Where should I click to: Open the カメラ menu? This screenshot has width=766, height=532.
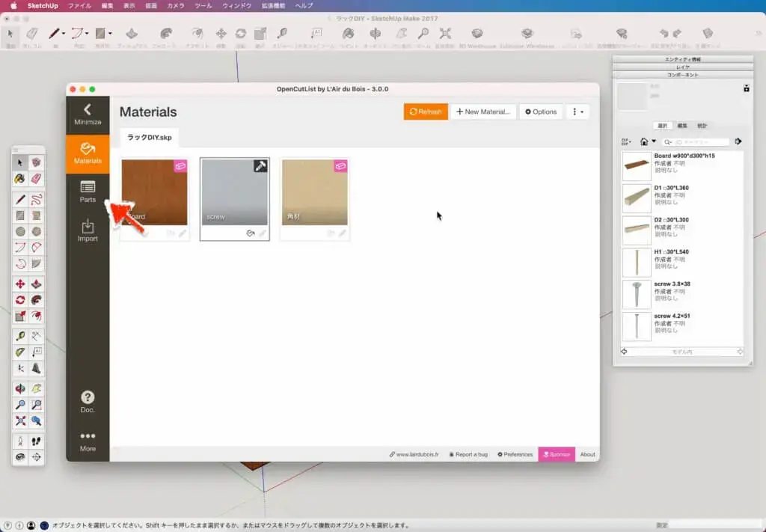click(175, 6)
